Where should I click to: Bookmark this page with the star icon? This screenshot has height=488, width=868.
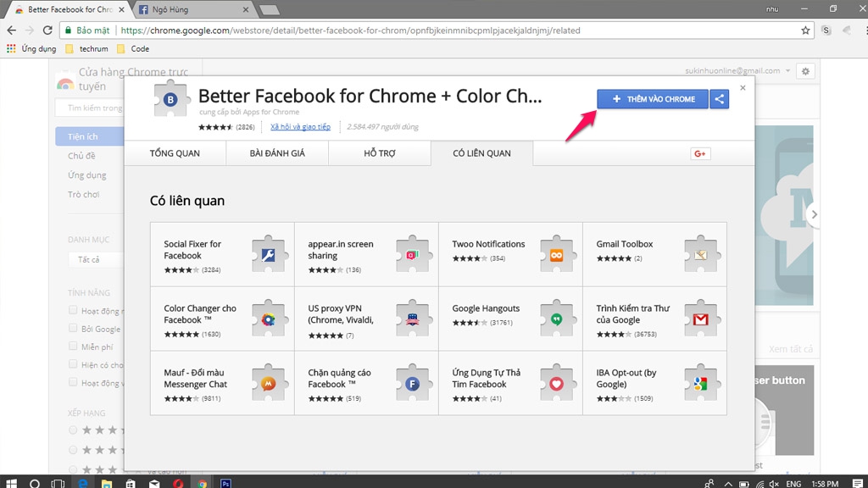805,30
